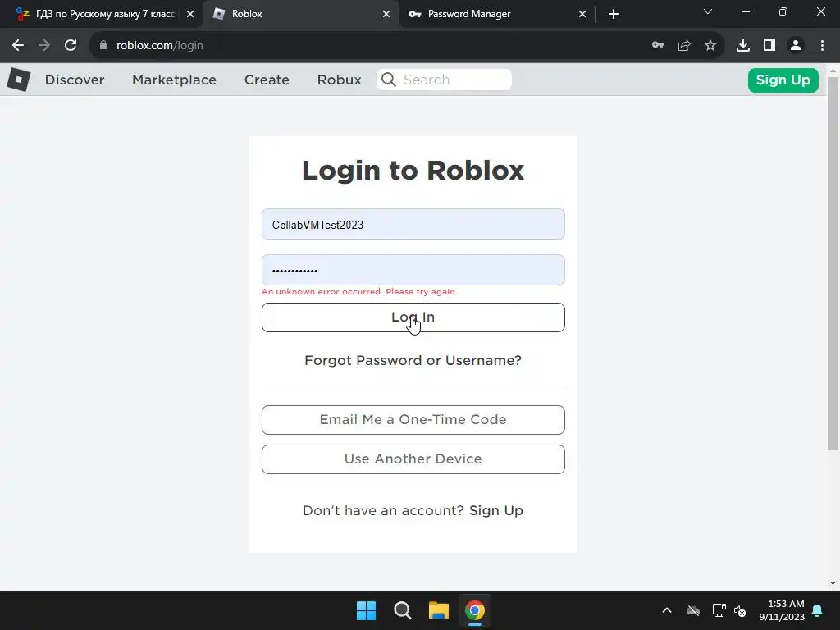Click Sign Up link below the form
The height and width of the screenshot is (630, 840).
pyautogui.click(x=496, y=510)
